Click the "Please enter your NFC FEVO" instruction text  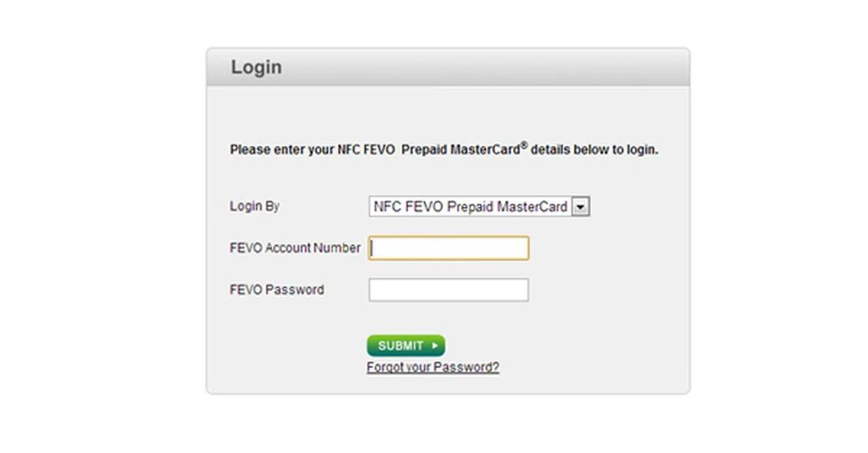[312, 151]
